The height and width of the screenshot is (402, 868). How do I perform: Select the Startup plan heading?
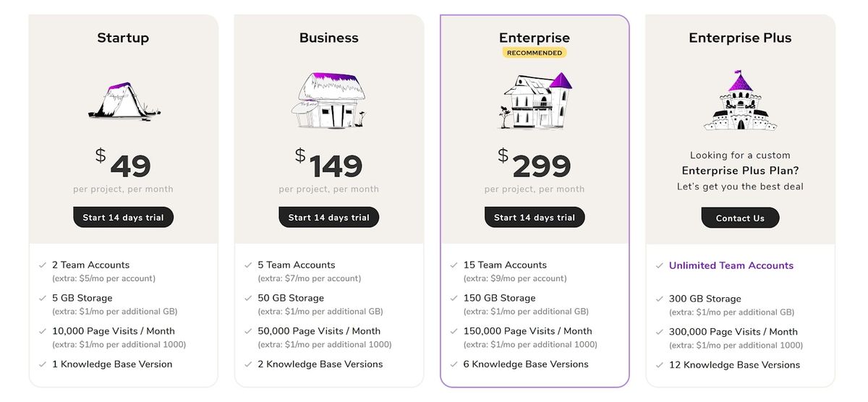[123, 38]
